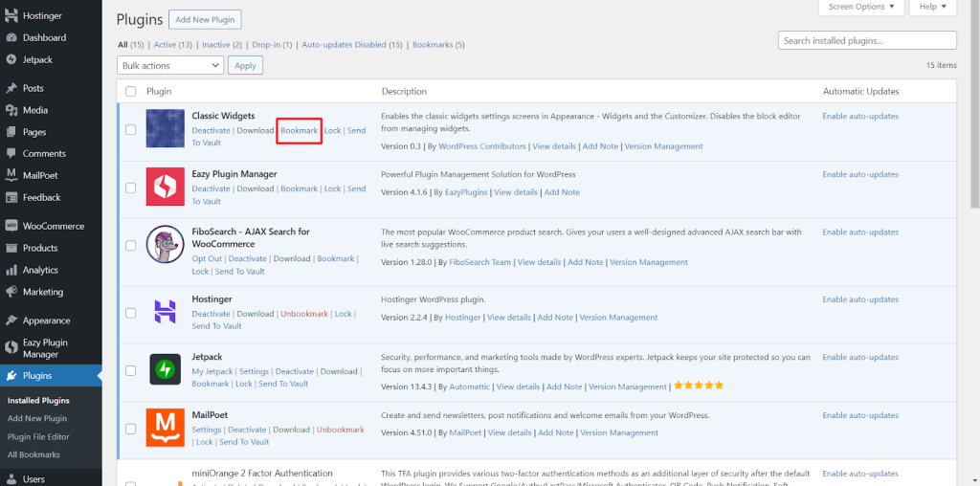Deactivate the Eazy Plugin Manager plugin
The image size is (980, 486).
212,188
